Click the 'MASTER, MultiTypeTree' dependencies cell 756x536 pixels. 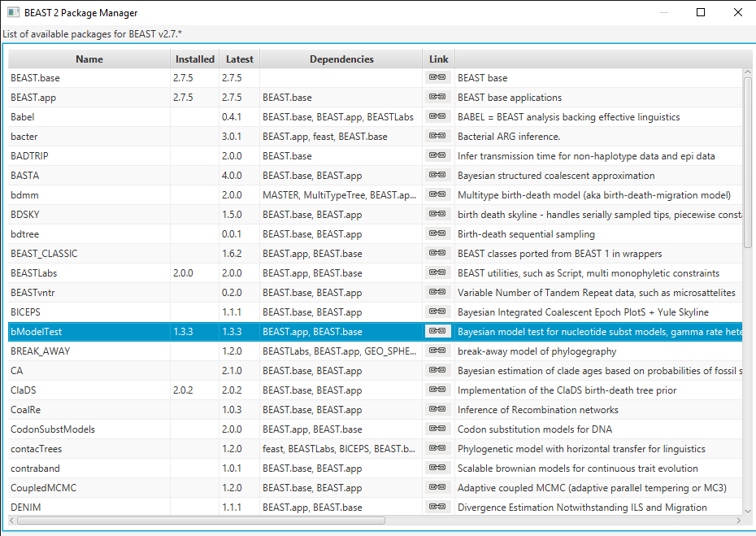click(340, 195)
